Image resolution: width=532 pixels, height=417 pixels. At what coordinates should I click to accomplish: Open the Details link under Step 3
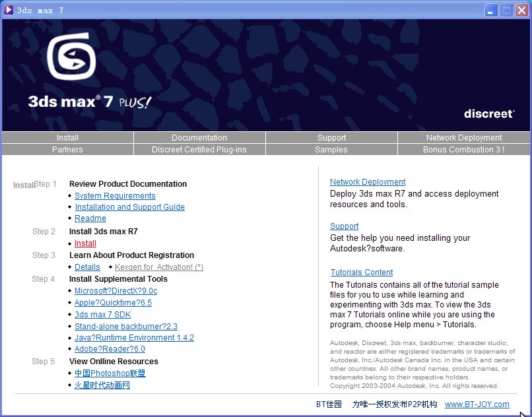pyautogui.click(x=87, y=267)
